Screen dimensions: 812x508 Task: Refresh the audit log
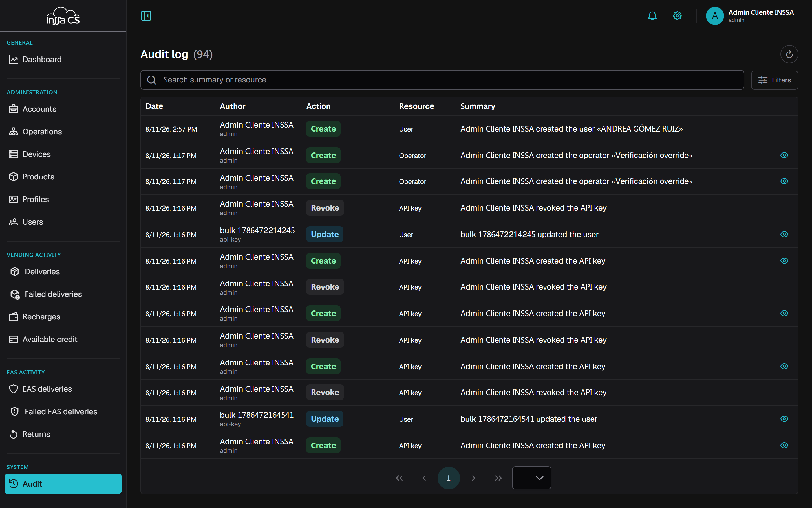click(x=789, y=54)
